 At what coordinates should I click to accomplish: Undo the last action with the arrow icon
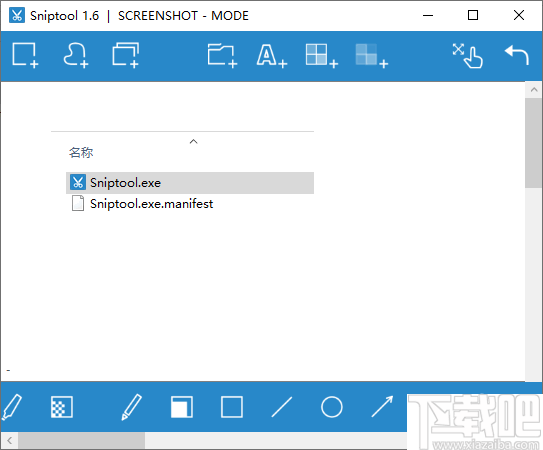(x=517, y=55)
